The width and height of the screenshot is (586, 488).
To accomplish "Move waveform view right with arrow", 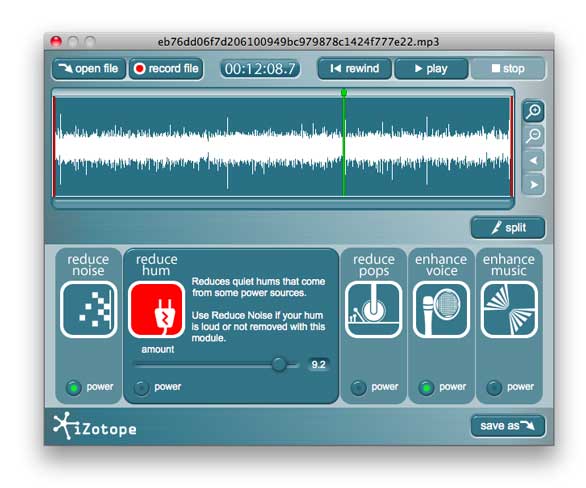I will tap(533, 185).
